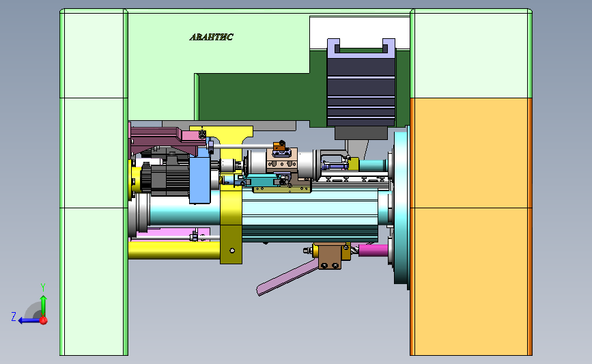Select the gray block under the ribbed block
This screenshot has width=592, height=364.
(x=361, y=133)
